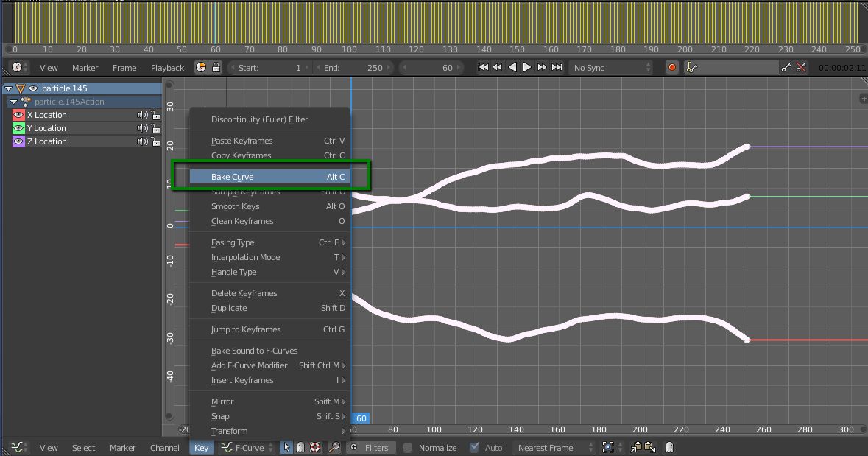
Task: Enable the Normalize checkbox
Action: coord(408,447)
